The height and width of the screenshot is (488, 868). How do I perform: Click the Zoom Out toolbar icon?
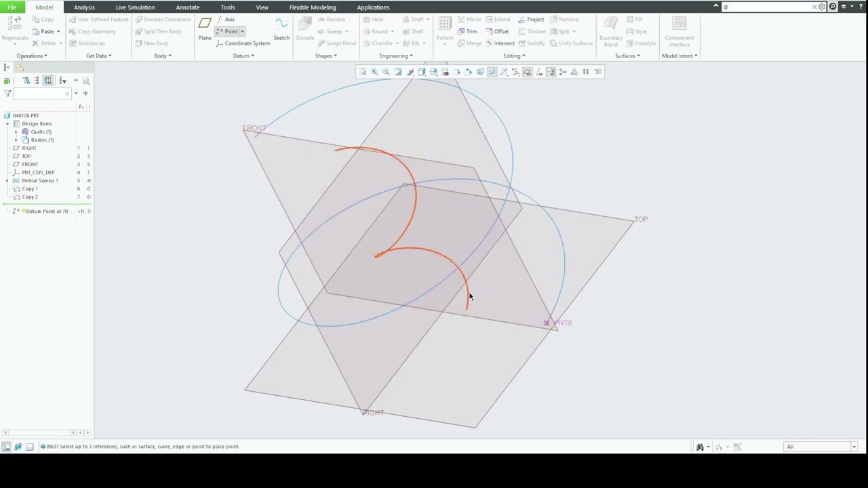pos(386,72)
